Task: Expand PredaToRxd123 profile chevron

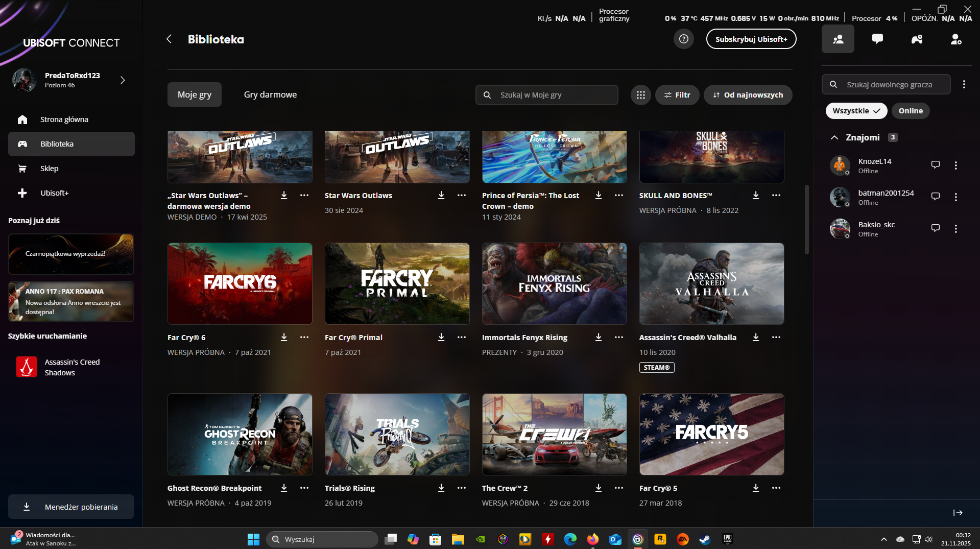Action: (123, 80)
